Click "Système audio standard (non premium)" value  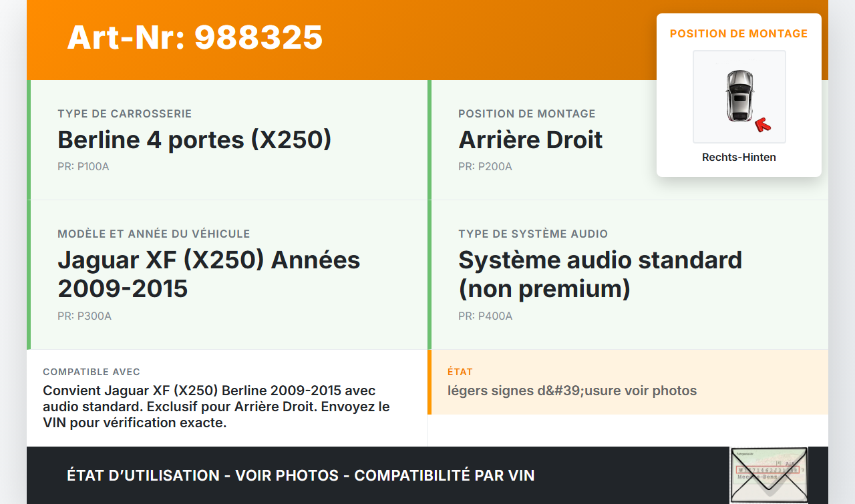coord(600,274)
